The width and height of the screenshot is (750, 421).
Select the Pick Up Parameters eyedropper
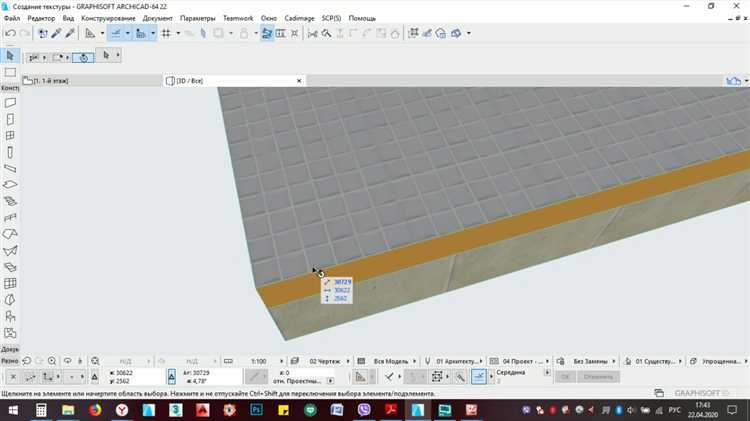(x=56, y=33)
